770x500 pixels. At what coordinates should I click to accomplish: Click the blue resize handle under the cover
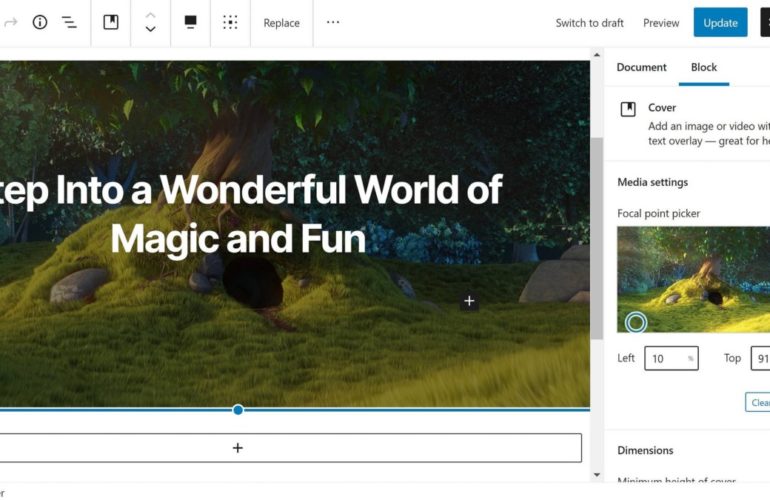(238, 410)
